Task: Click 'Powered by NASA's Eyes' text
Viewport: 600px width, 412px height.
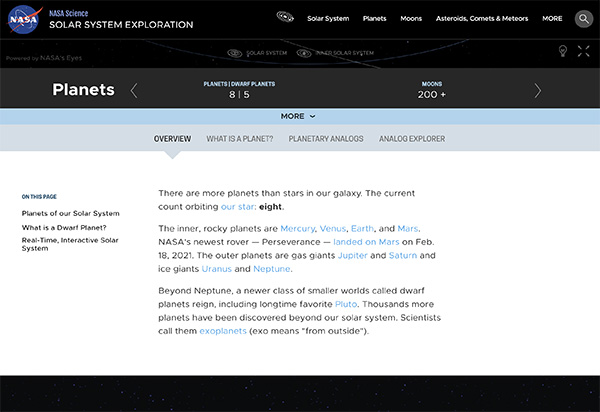Action: [44, 58]
